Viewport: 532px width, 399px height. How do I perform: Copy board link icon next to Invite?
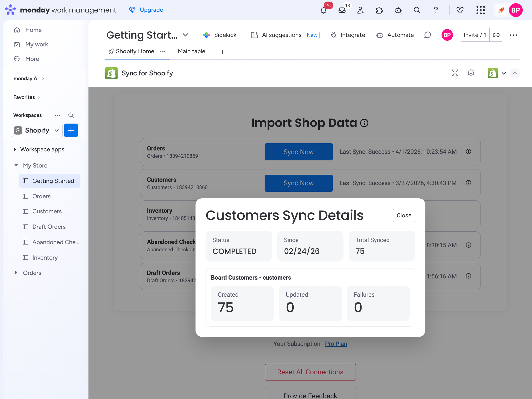(x=496, y=35)
